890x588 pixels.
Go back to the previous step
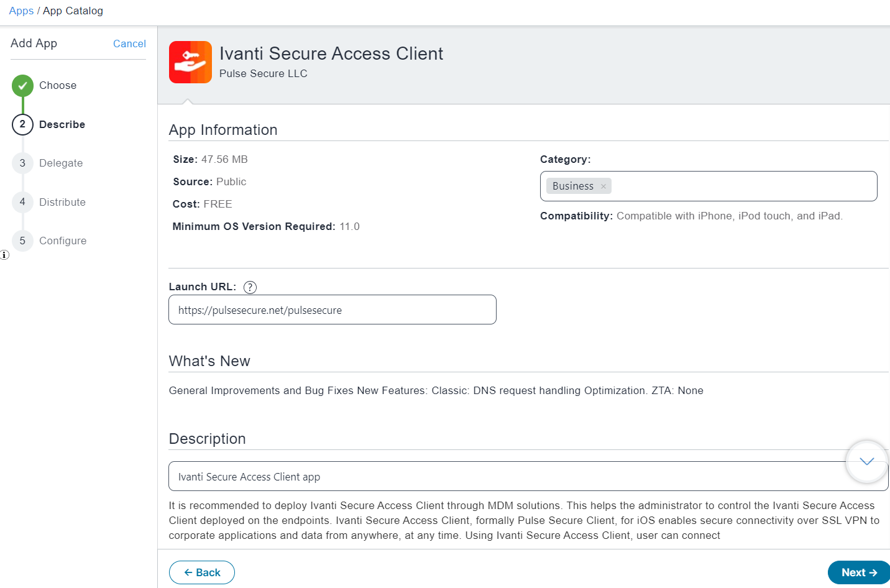[x=202, y=572]
